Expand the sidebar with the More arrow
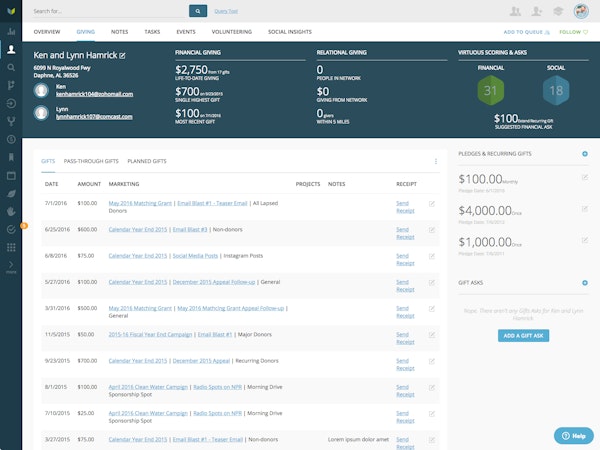600x450 pixels. tap(10, 266)
